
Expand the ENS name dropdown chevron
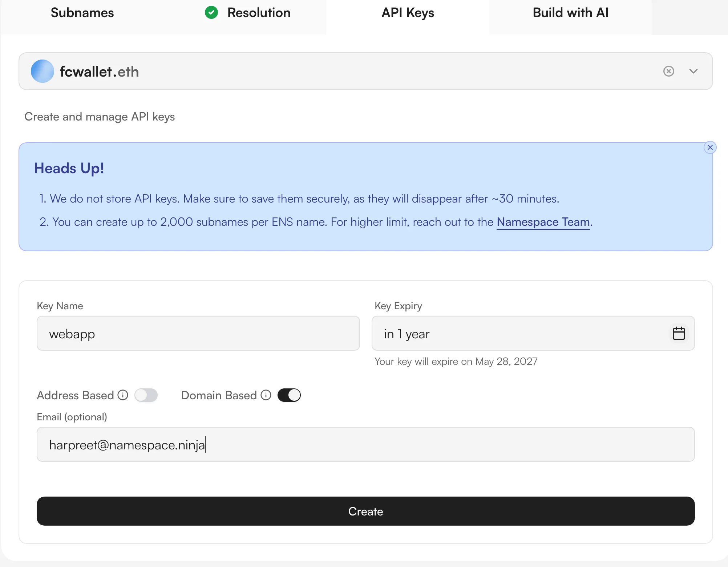point(693,71)
